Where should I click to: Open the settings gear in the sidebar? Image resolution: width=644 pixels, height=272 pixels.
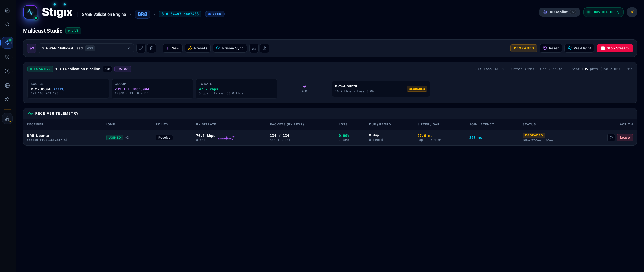[x=7, y=100]
